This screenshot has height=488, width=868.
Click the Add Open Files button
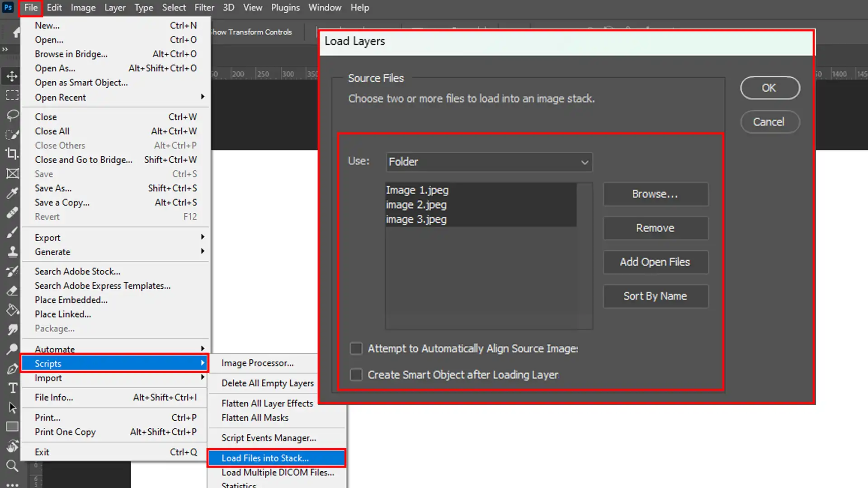pos(656,262)
